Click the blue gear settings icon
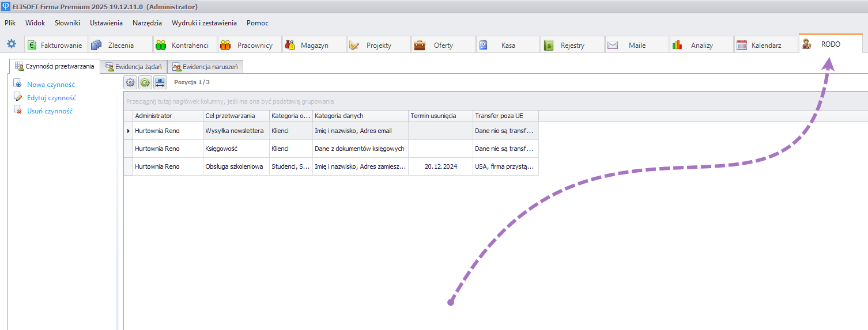The height and width of the screenshot is (330, 868). [x=11, y=44]
